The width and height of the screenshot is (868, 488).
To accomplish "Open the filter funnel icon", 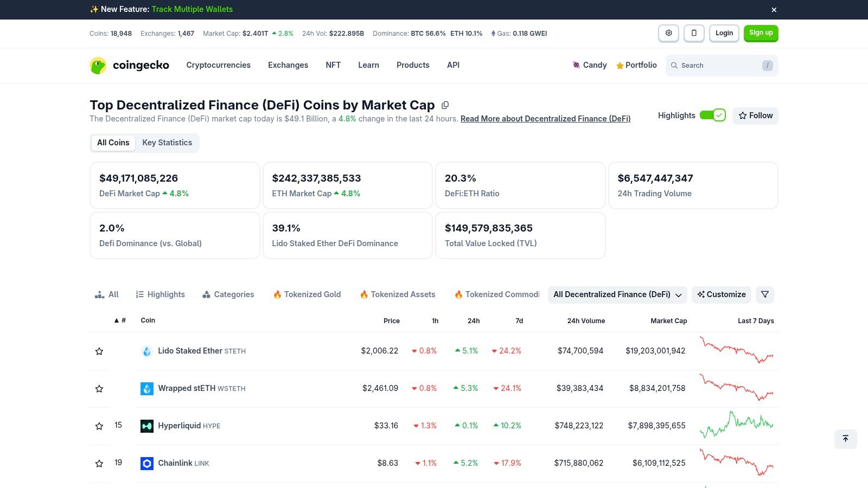I will tap(764, 294).
